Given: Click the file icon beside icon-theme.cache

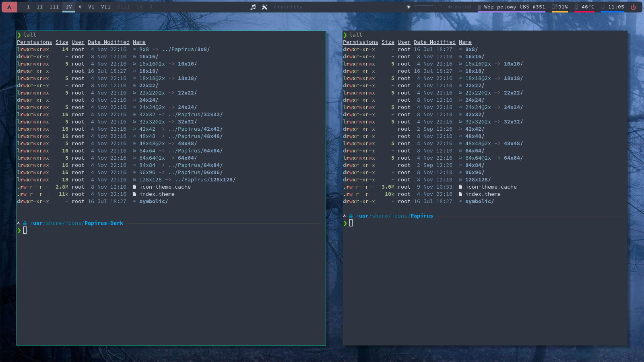Looking at the screenshot, I should point(134,187).
